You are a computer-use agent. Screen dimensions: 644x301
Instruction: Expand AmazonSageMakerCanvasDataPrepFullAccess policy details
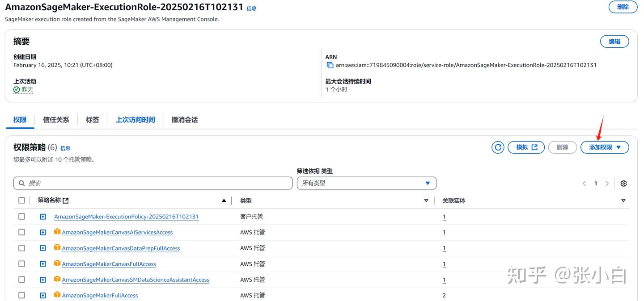click(43, 248)
